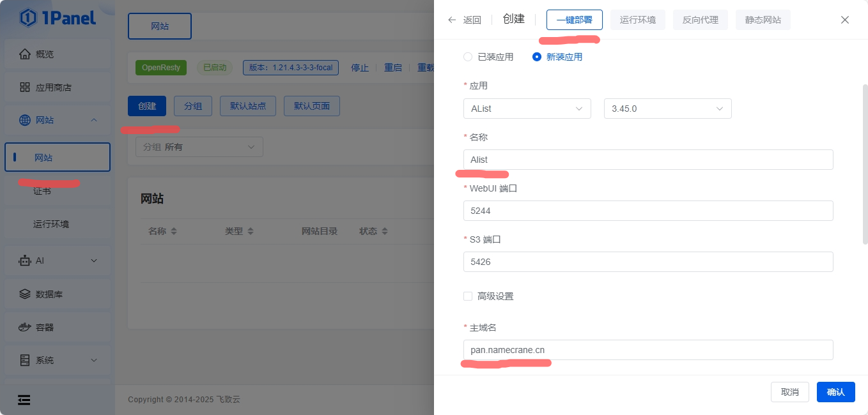The image size is (868, 415).
Task: Sort the table by 类型 column
Action: (250, 231)
